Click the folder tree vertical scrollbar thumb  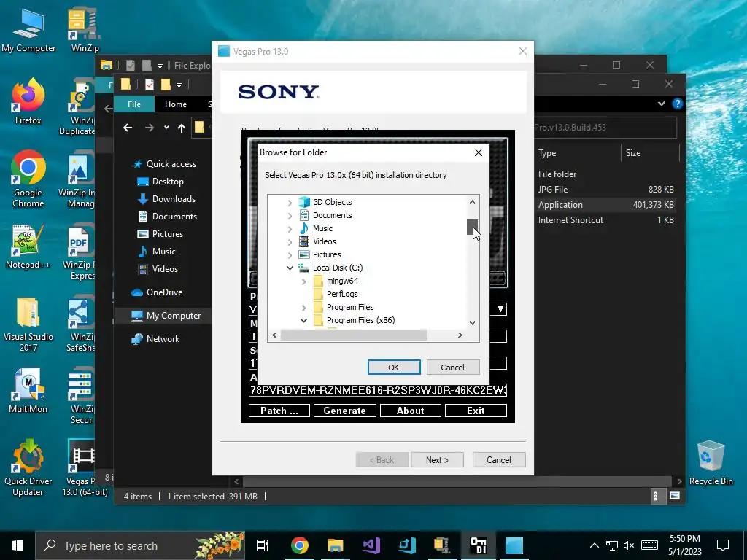tap(472, 227)
